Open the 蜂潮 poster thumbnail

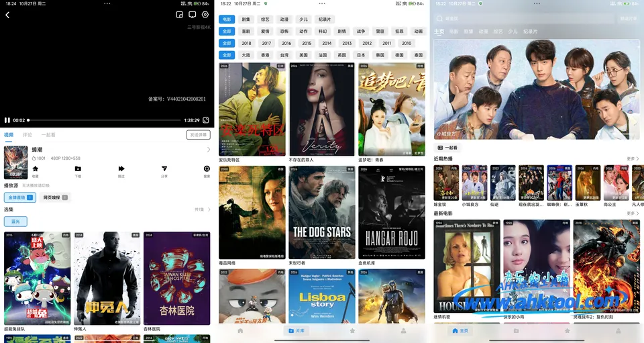[15, 162]
